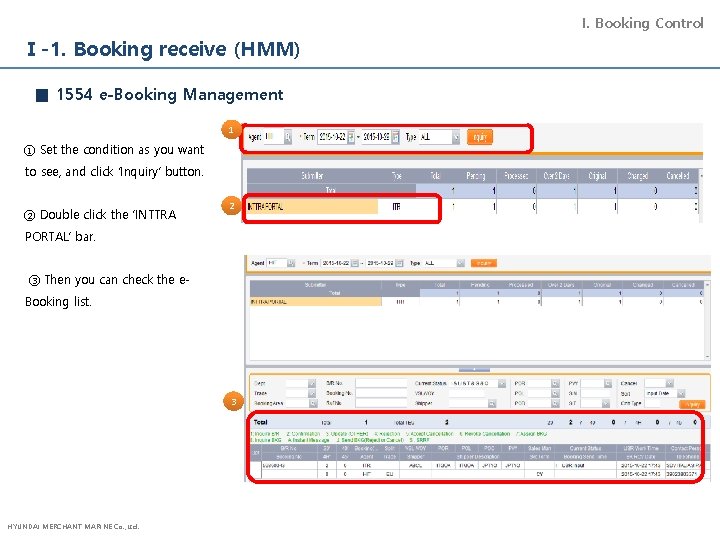The width and height of the screenshot is (720, 540).
Task: Click the Accept Cancellation link
Action: click(x=429, y=433)
